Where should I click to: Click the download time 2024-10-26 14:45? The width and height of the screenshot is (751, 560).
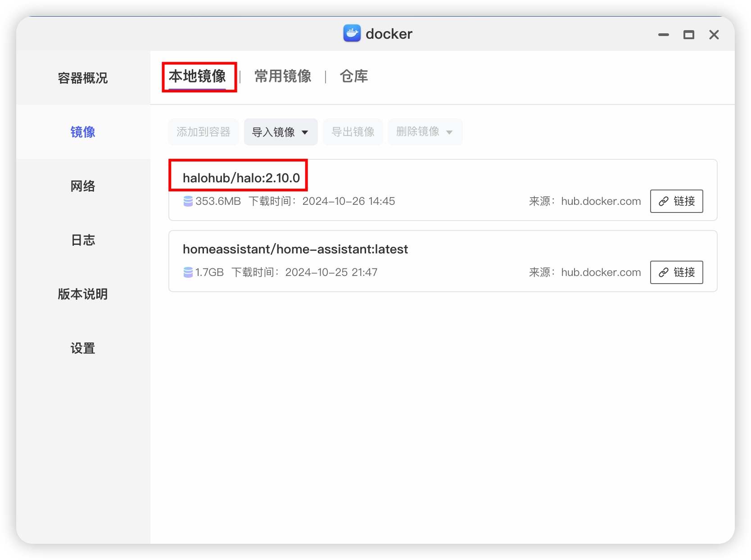coord(348,201)
